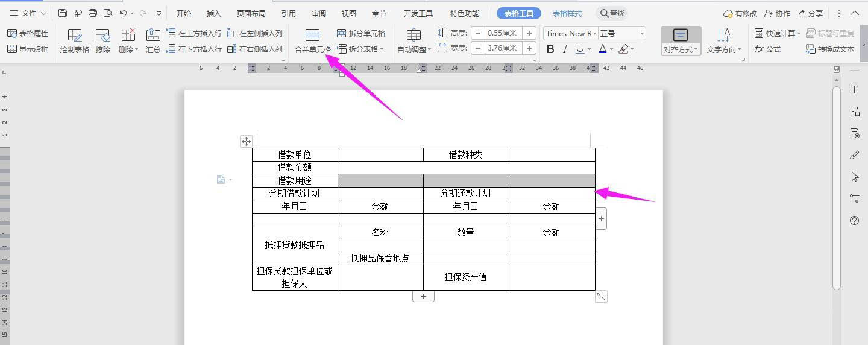Switch to the 表格样式 tab

pos(567,13)
